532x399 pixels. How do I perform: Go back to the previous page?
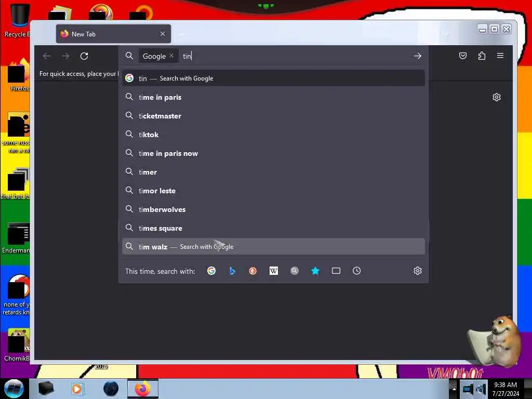47,56
